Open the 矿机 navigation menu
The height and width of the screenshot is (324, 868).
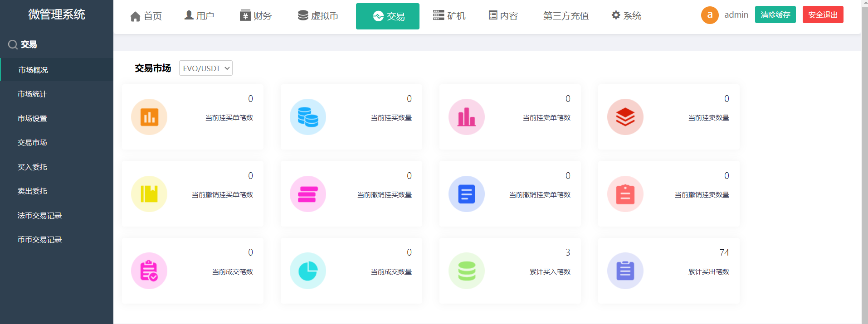pyautogui.click(x=449, y=16)
